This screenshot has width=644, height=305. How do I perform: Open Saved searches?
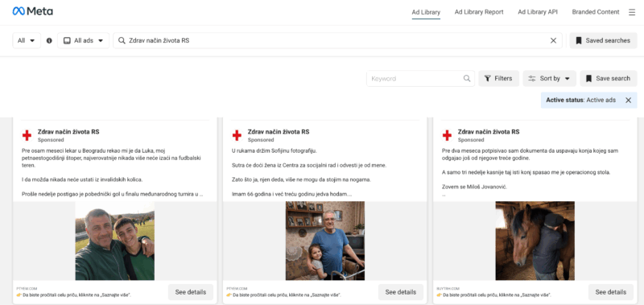pos(603,40)
